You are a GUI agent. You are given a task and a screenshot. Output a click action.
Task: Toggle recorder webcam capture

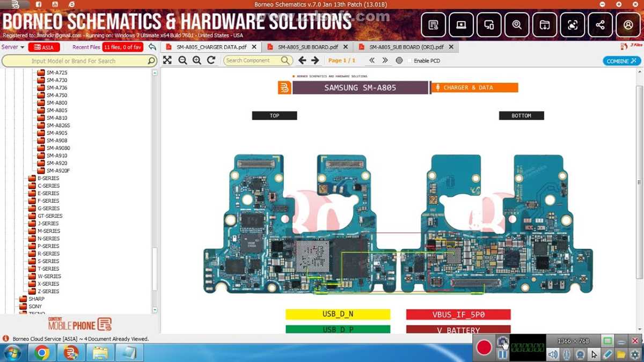click(x=580, y=354)
